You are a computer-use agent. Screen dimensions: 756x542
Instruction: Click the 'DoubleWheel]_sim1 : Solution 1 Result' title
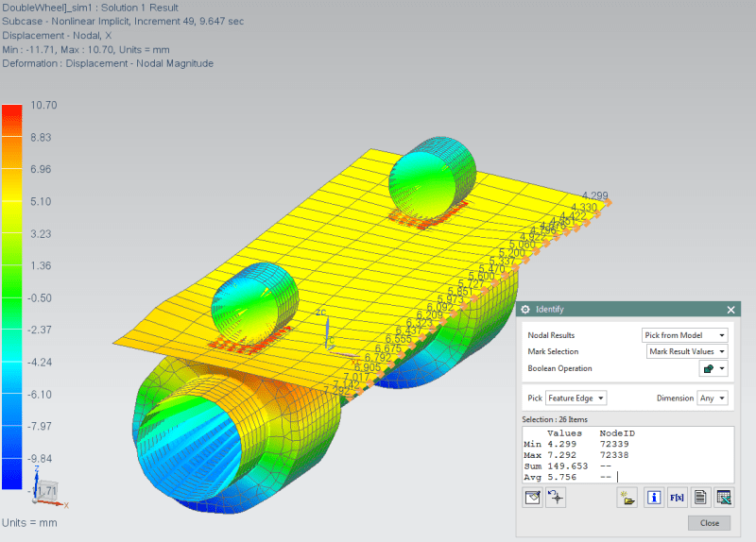[x=90, y=8]
